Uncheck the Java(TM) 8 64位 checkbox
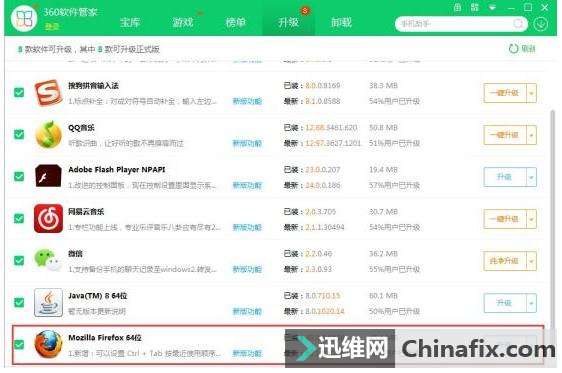The width and height of the screenshot is (562, 373). tap(19, 302)
